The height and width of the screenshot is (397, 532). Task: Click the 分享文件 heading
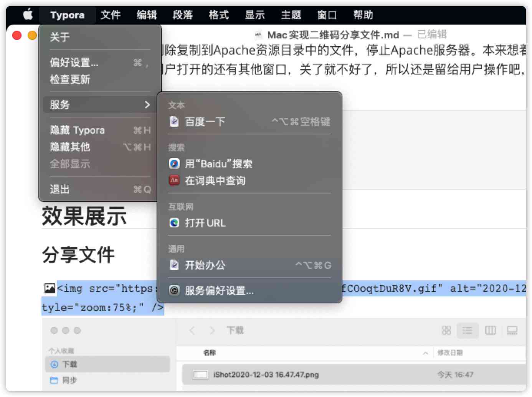pyautogui.click(x=78, y=255)
